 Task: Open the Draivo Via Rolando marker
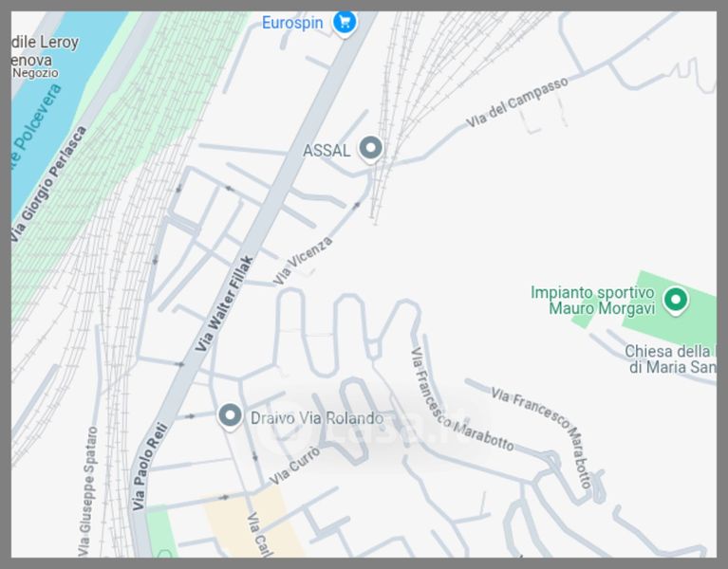230,416
